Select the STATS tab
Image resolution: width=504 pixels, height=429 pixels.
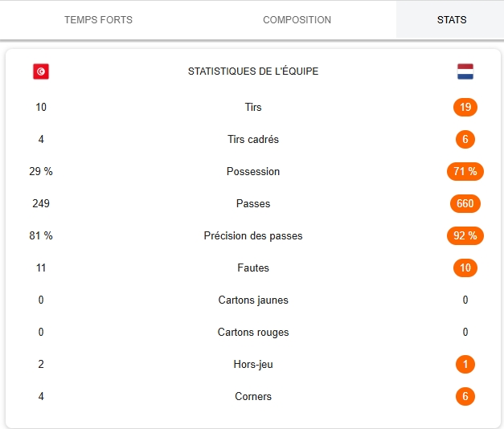pyautogui.click(x=452, y=20)
